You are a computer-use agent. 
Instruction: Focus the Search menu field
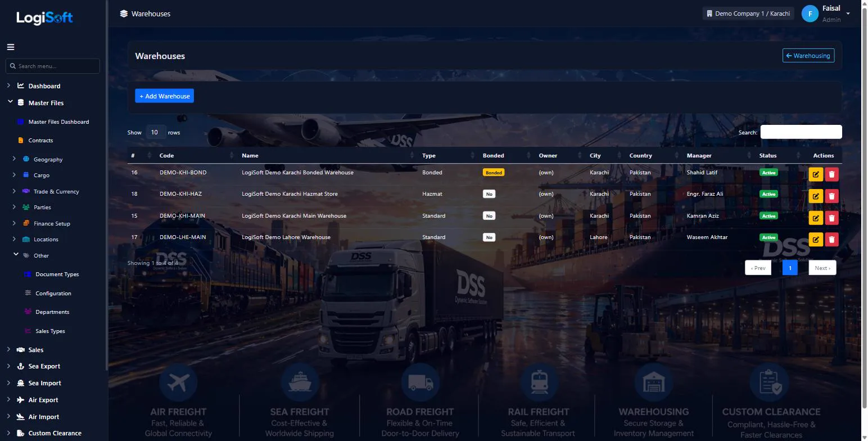pyautogui.click(x=53, y=66)
